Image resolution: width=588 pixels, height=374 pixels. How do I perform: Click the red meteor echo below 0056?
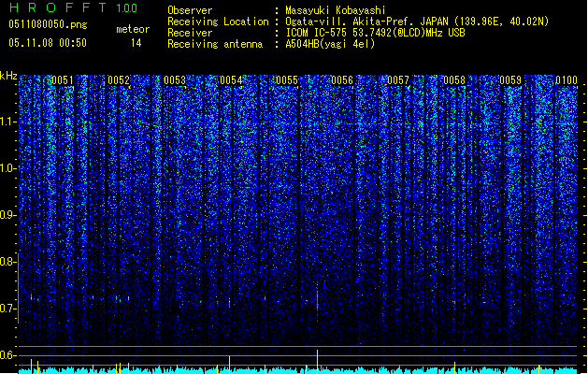[x=317, y=302]
